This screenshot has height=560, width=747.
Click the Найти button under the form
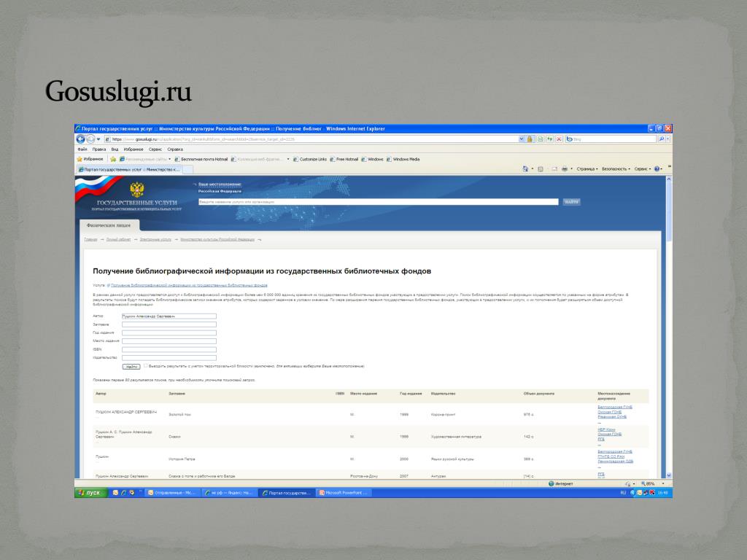point(131,367)
